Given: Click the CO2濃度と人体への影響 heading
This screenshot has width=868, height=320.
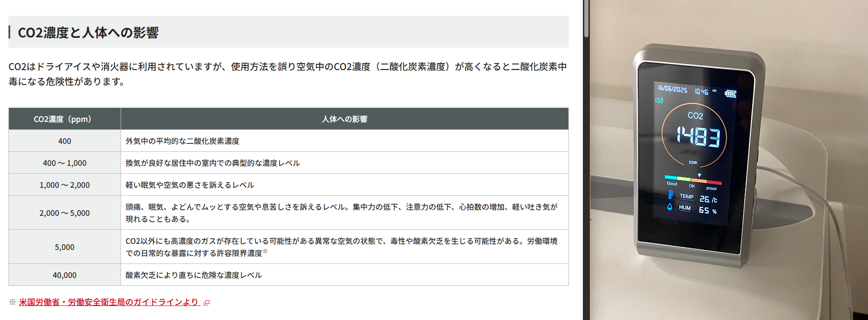Looking at the screenshot, I should pyautogui.click(x=88, y=33).
